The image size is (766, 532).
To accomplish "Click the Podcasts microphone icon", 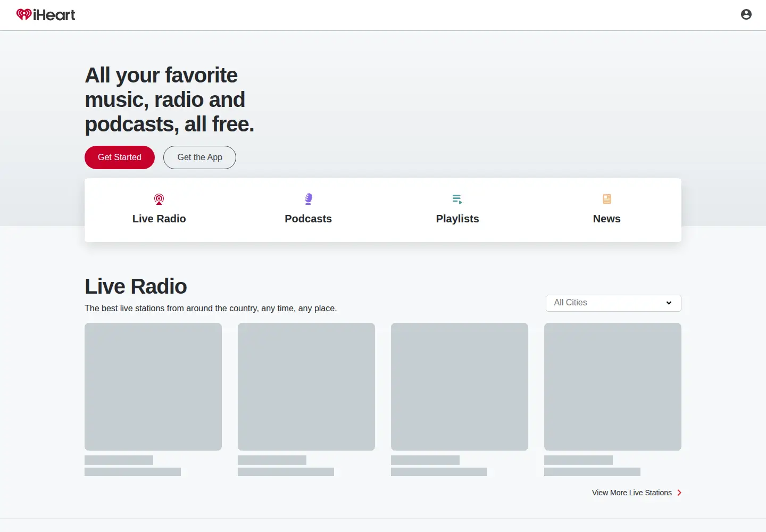I will coord(309,199).
